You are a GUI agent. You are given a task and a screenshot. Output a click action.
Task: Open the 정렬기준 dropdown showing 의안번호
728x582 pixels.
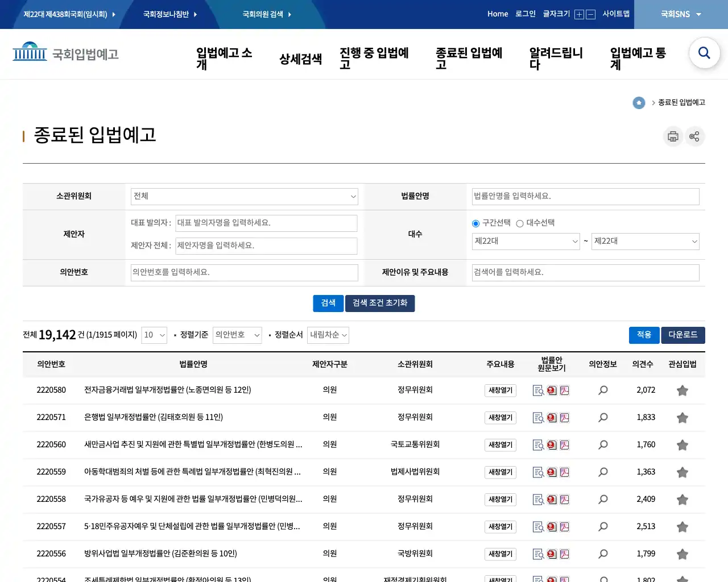(x=237, y=335)
